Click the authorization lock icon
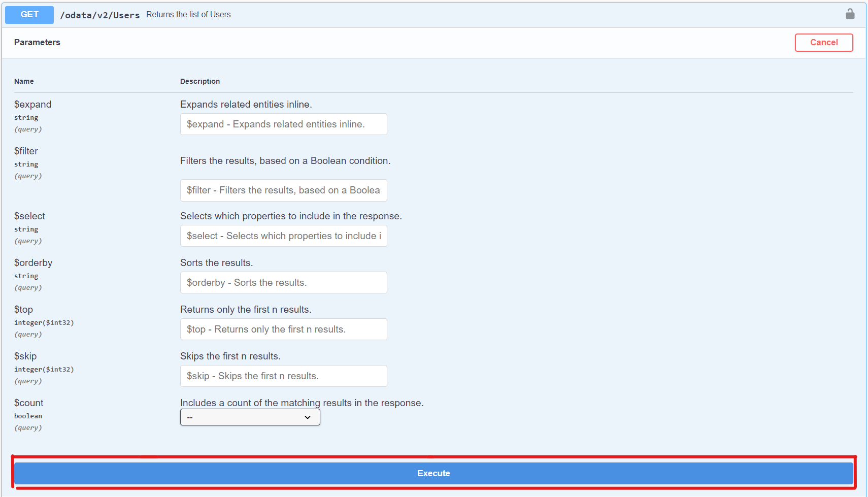Screen dimensions: 868x497 [850, 14]
